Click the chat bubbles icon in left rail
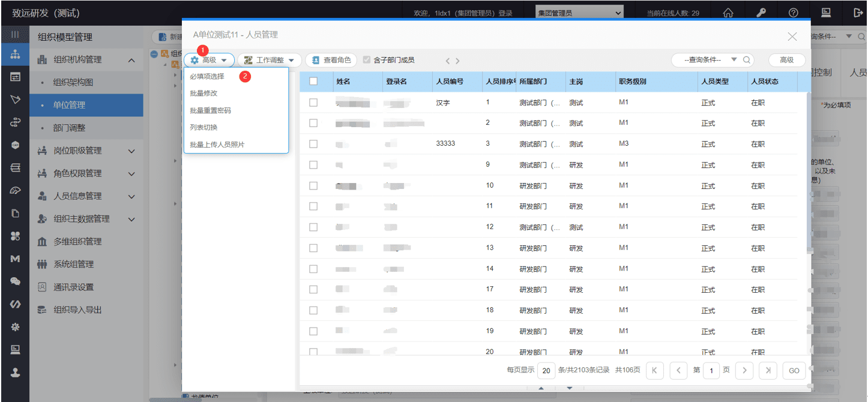Image resolution: width=868 pixels, height=402 pixels. click(15, 281)
